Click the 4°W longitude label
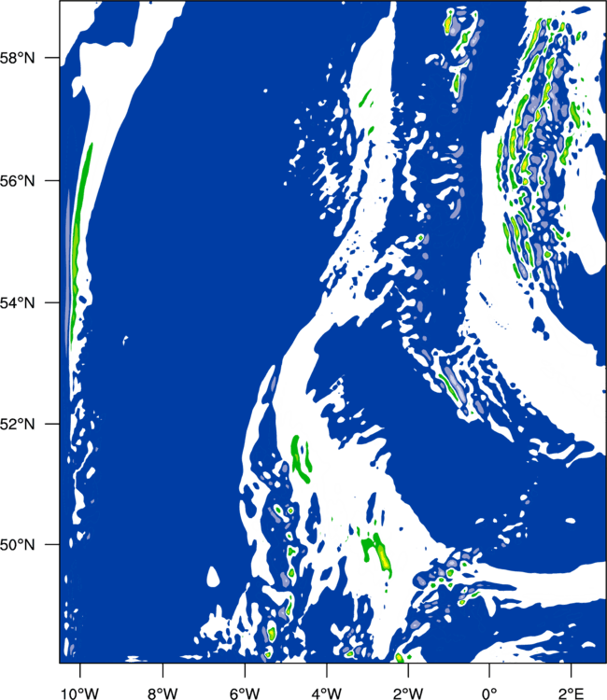Screen dimensions: 607x700 pyautogui.click(x=327, y=693)
